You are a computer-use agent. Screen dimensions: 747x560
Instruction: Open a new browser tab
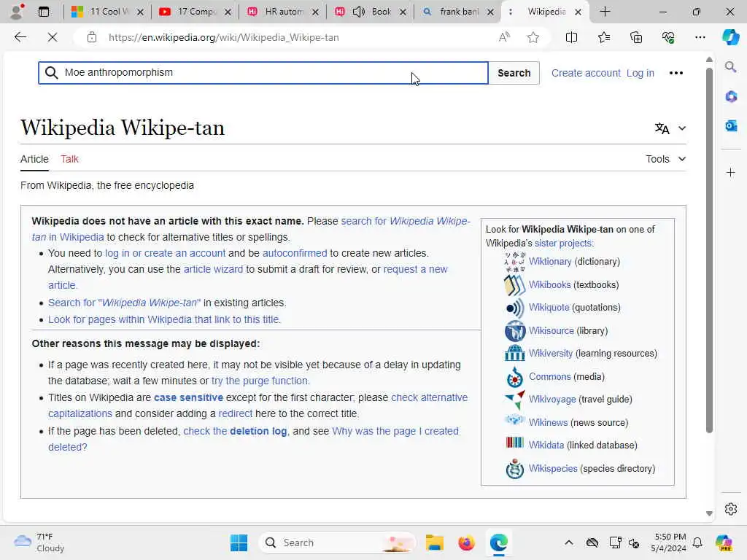click(605, 12)
